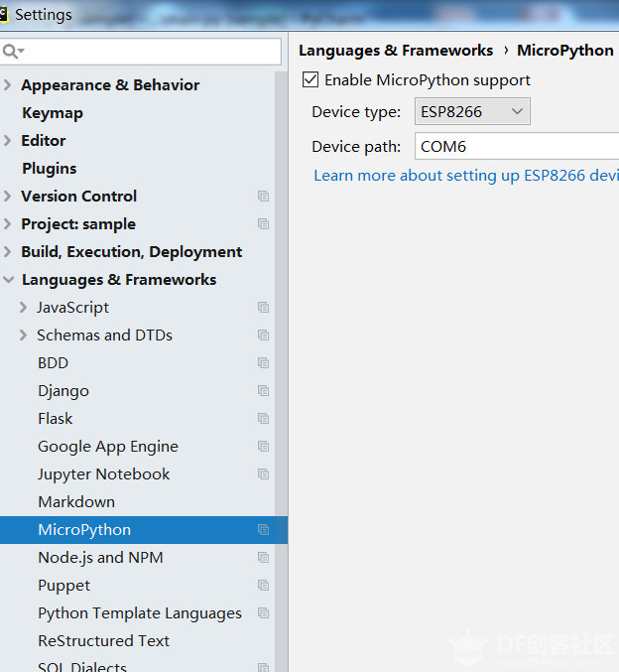Viewport: 619px width, 672px height.
Task: Select BDD in the tree
Action: [53, 363]
